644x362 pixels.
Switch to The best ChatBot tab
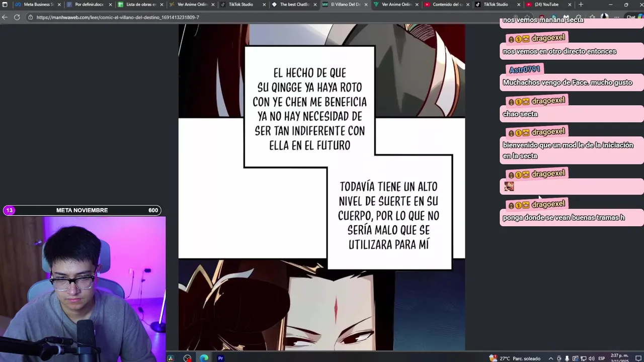(x=294, y=5)
